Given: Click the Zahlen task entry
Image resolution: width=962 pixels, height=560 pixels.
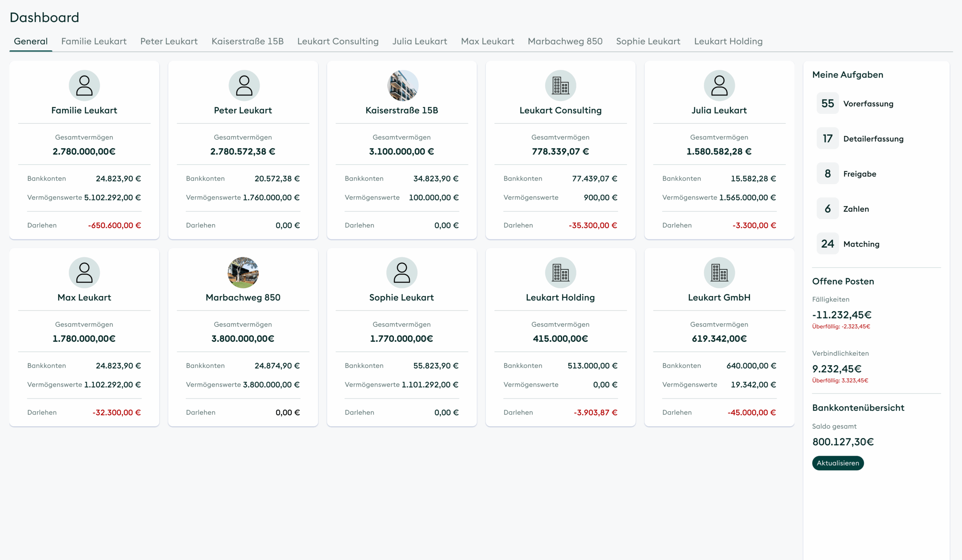Looking at the screenshot, I should tap(856, 209).
